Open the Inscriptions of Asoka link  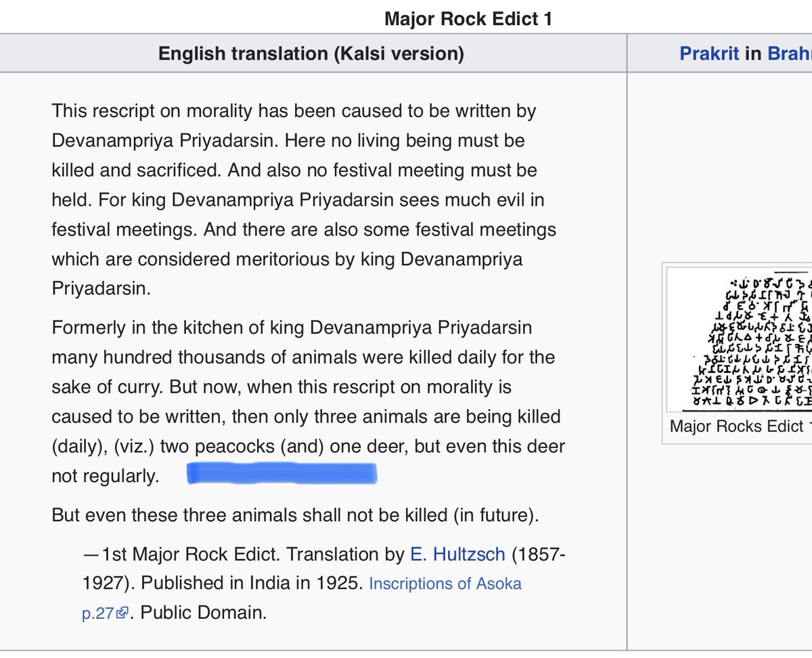click(x=445, y=584)
